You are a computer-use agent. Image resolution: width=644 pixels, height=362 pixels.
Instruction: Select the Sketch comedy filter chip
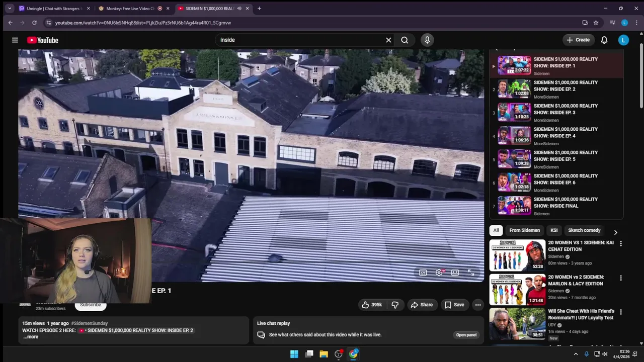(x=584, y=230)
